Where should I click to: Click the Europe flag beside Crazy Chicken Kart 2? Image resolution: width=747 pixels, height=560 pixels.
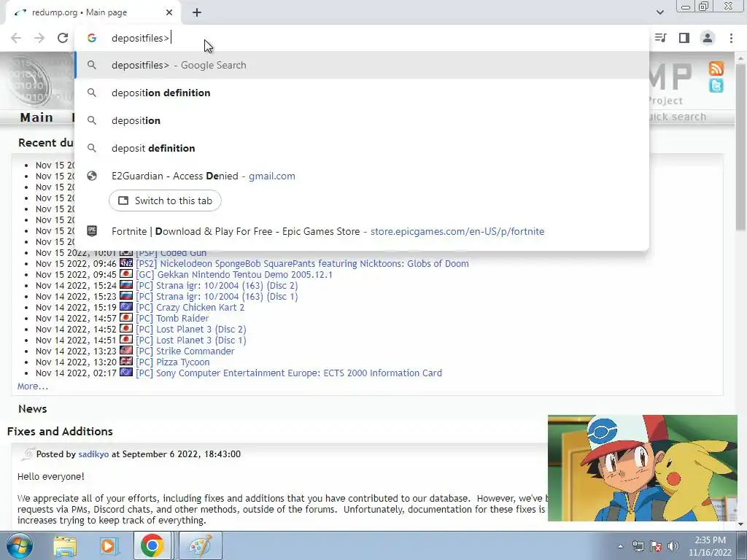click(126, 307)
